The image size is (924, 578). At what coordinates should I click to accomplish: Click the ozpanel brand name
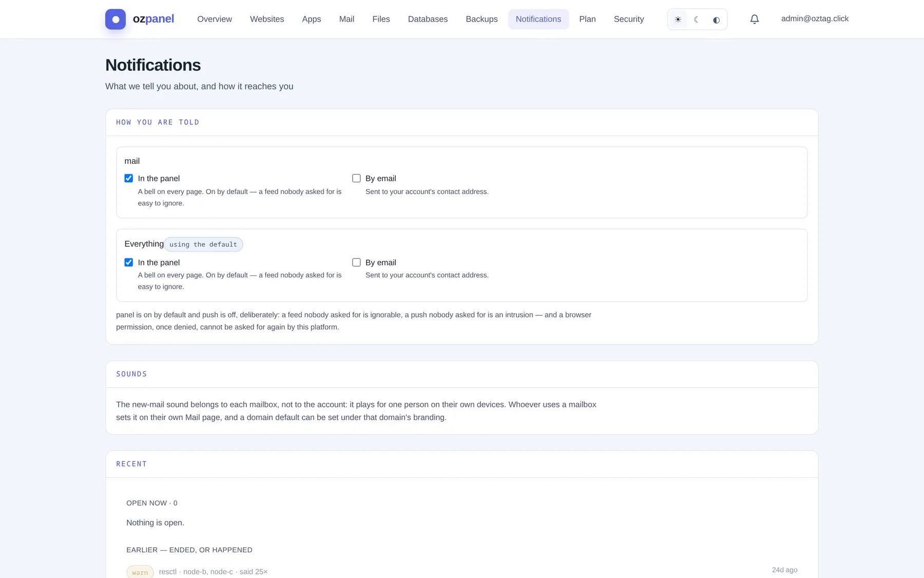click(153, 19)
